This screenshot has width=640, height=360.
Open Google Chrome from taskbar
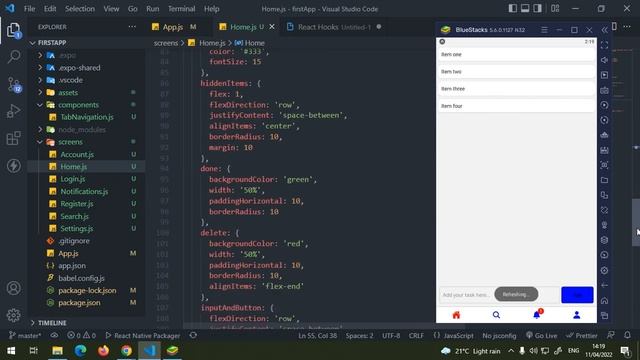click(126, 351)
